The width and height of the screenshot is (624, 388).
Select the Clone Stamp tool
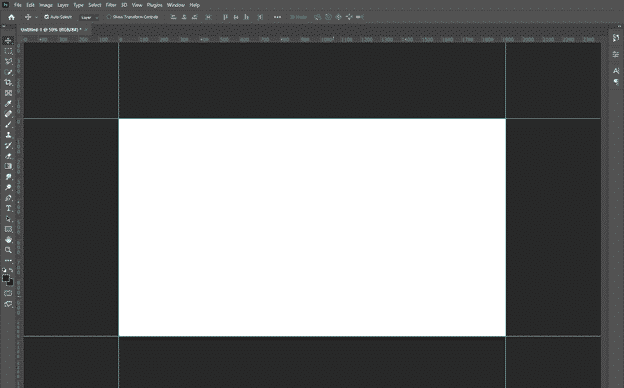8,135
